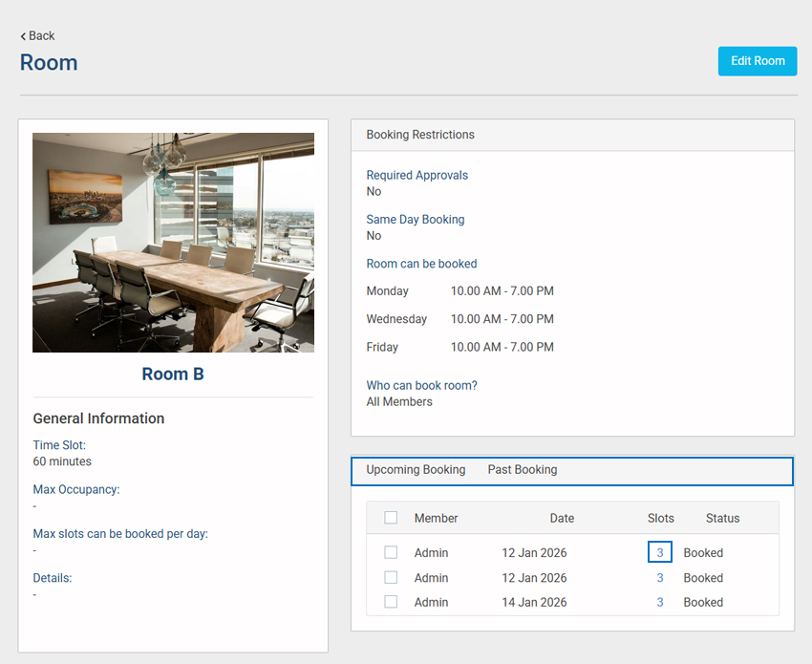Click the Booked status for 14 Jan booking
This screenshot has width=812, height=664.
(x=703, y=603)
